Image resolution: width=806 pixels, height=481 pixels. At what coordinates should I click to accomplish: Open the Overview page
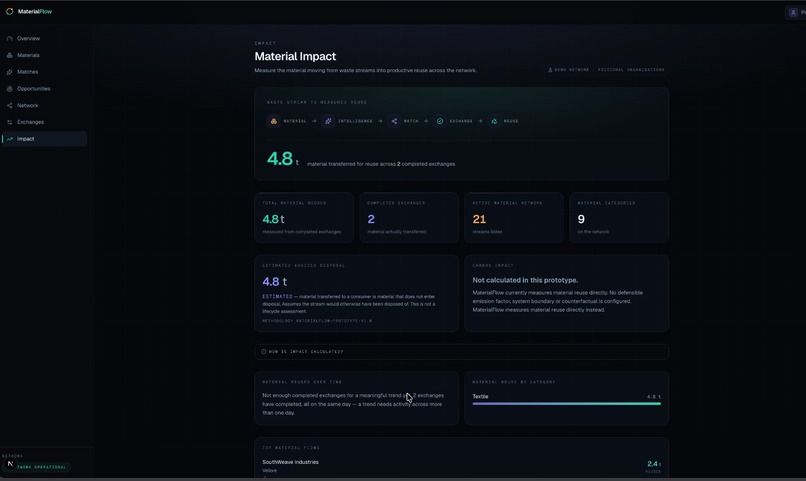44,39
